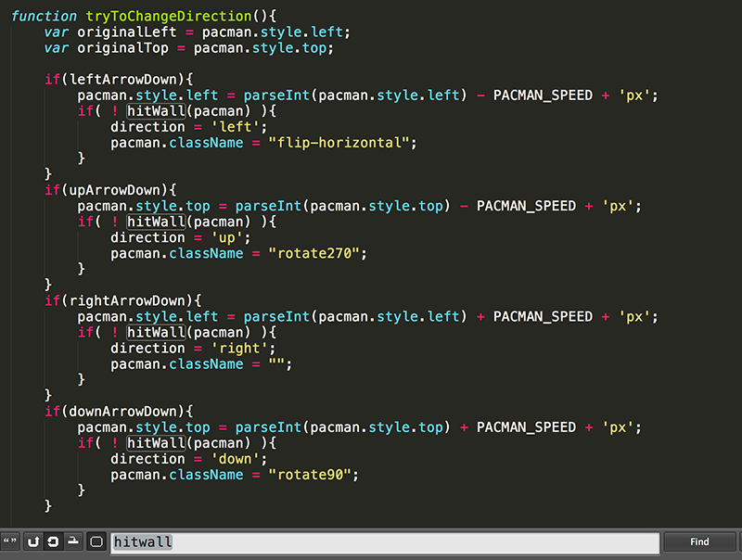Click PACMAN_SPEED in the upArrowDown block
The height and width of the screenshot is (560, 742).
tap(526, 206)
